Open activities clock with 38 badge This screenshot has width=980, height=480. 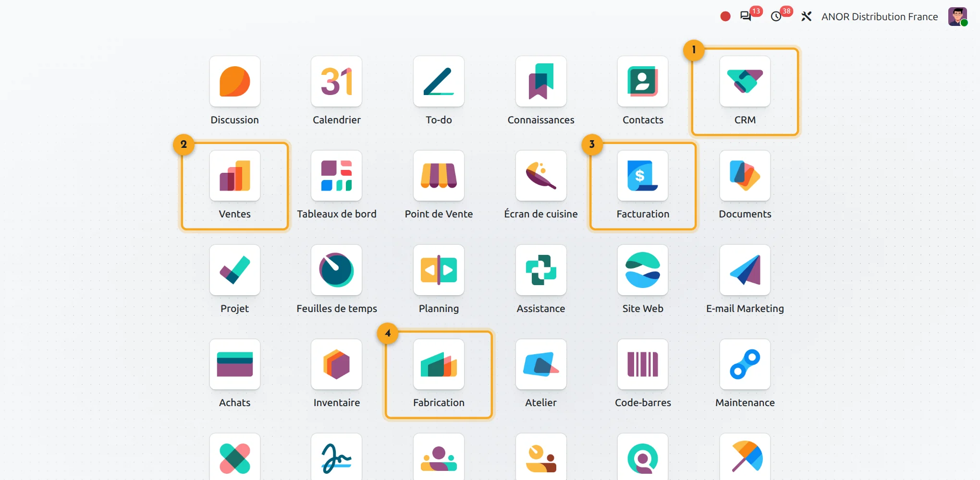(776, 16)
